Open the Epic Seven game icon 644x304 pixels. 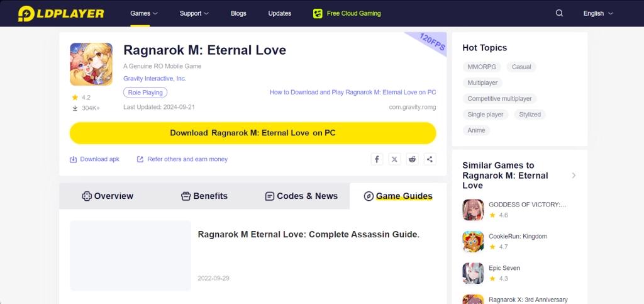tap(473, 273)
